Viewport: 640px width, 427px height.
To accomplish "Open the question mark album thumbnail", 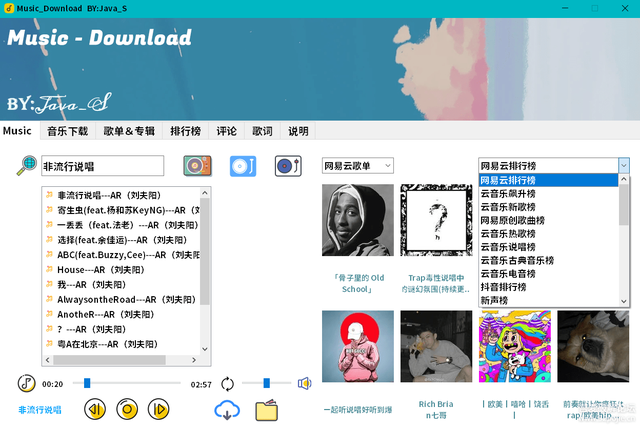I will (436, 220).
